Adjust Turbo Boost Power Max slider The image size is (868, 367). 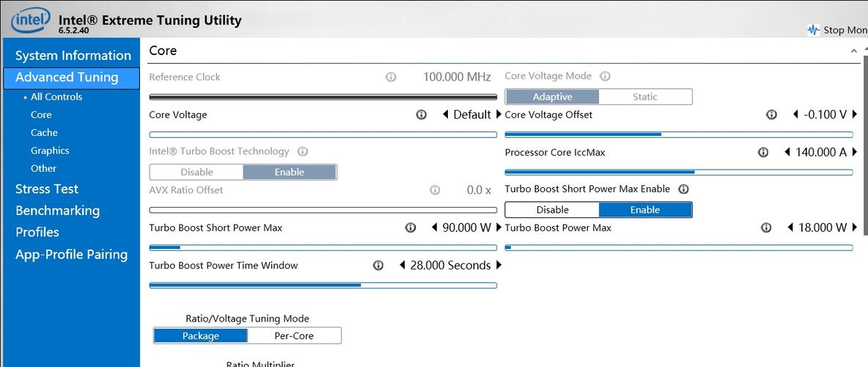tap(679, 248)
